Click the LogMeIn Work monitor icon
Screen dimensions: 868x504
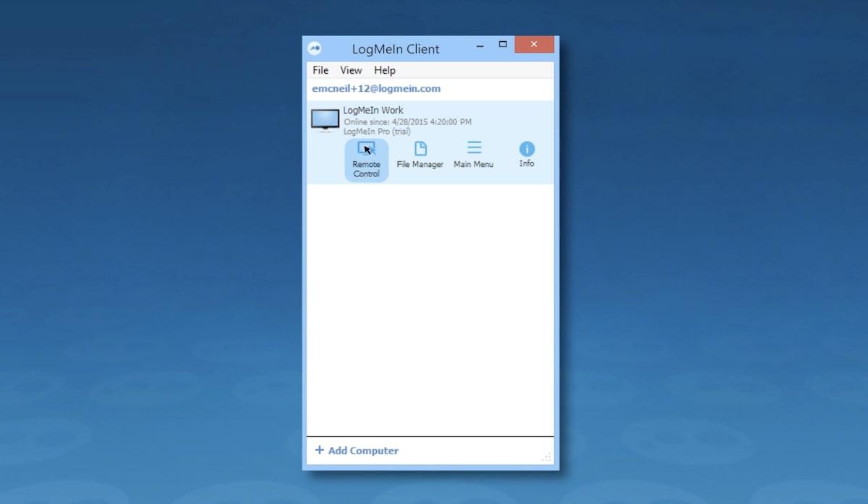[x=325, y=121]
